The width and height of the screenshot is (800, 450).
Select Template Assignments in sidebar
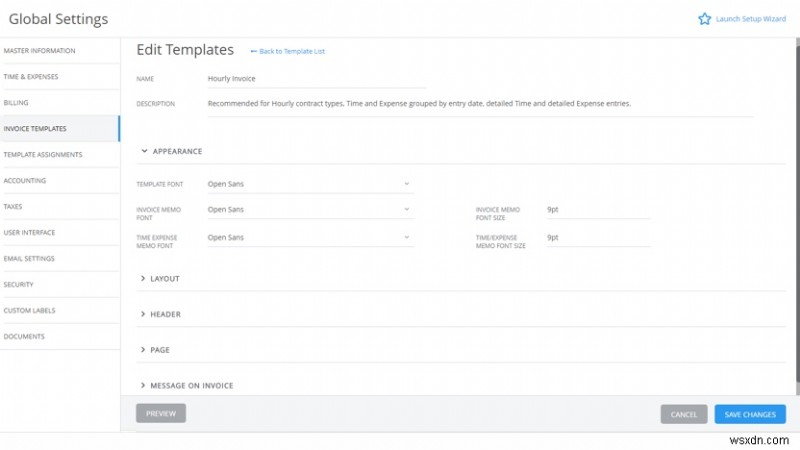click(43, 154)
